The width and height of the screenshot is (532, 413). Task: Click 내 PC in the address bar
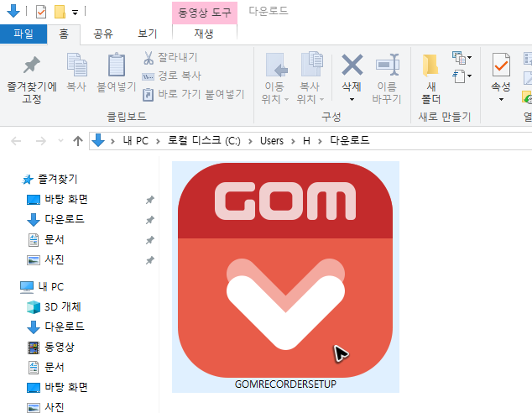pos(136,140)
